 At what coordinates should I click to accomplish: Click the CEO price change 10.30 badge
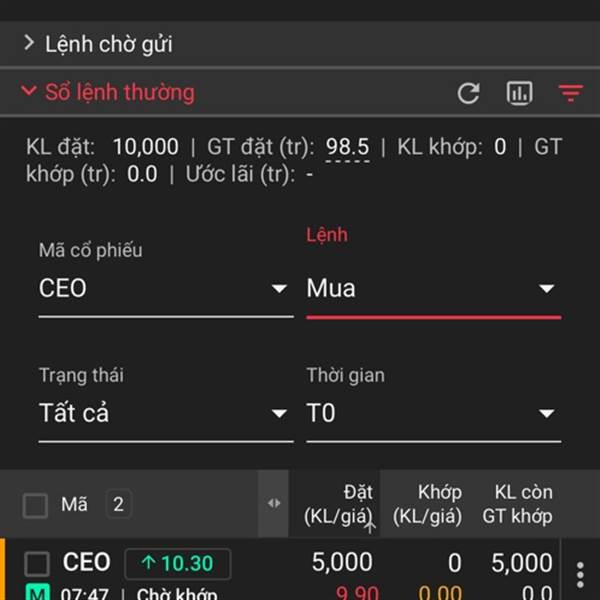point(178,563)
